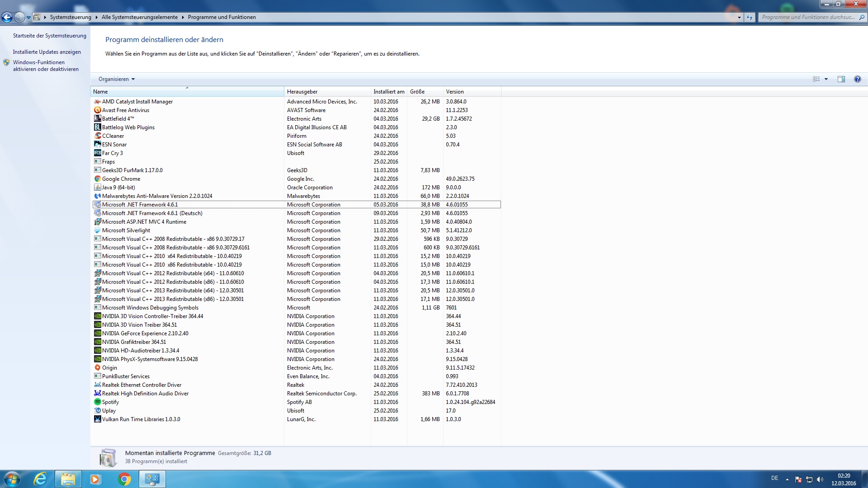Click the Programme und Funktionen search field

click(808, 17)
